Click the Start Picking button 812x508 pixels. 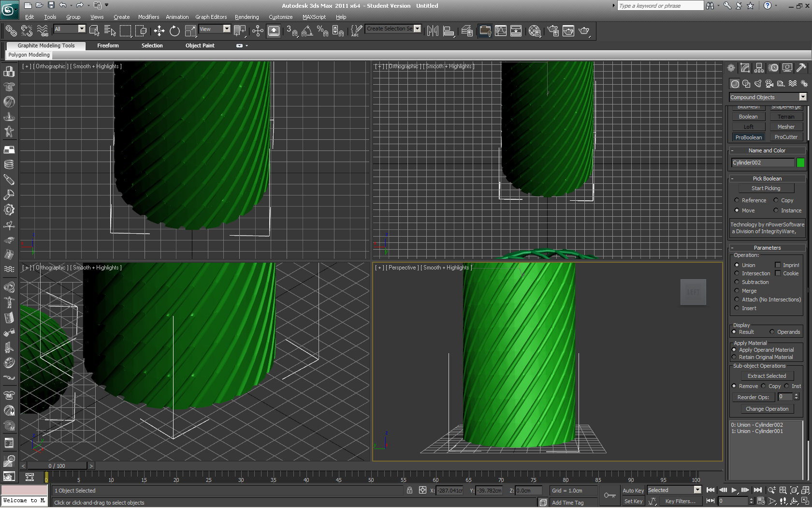point(766,188)
